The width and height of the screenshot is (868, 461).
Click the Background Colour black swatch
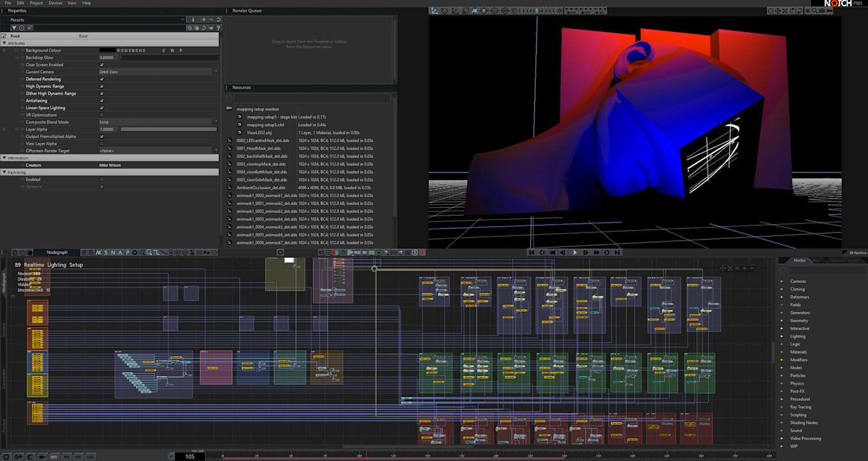click(x=107, y=50)
